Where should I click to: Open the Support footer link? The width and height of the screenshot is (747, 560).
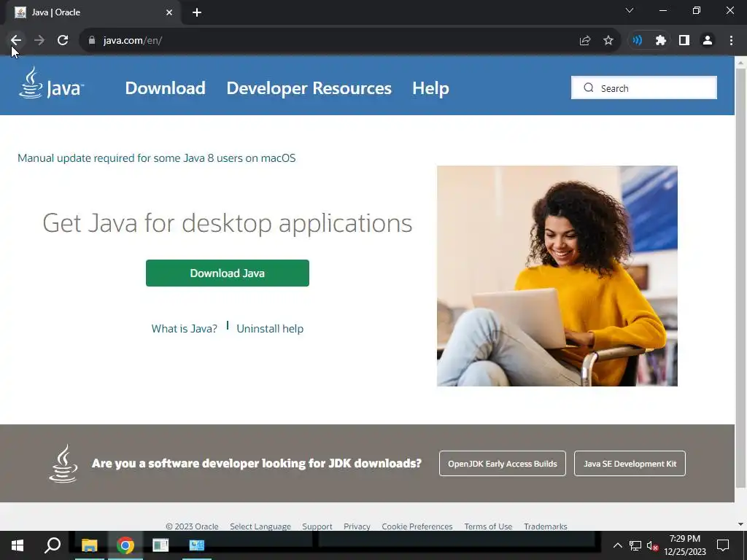[317, 526]
